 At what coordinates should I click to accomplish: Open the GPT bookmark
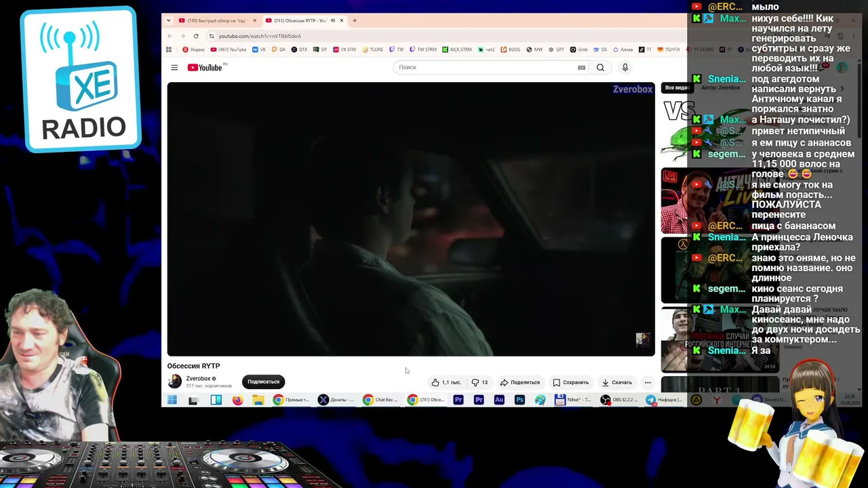tap(556, 49)
